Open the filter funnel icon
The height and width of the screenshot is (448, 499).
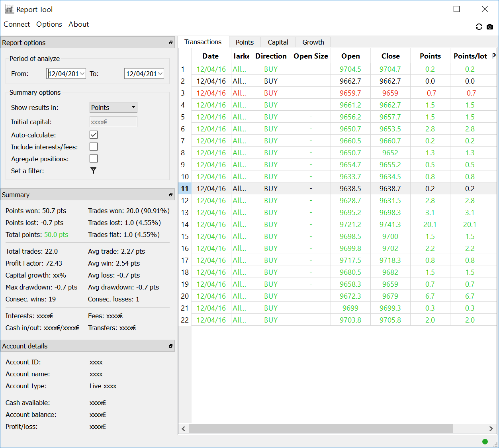click(x=93, y=170)
